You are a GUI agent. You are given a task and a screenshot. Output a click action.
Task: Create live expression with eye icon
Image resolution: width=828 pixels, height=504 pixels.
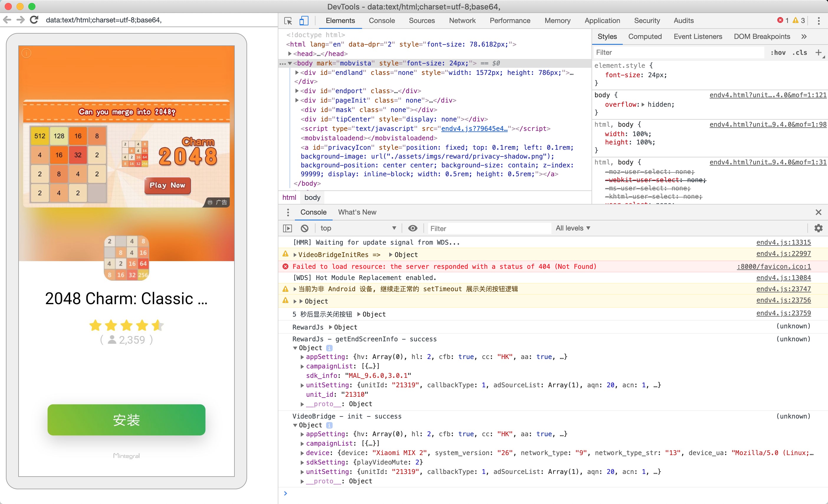click(x=413, y=228)
